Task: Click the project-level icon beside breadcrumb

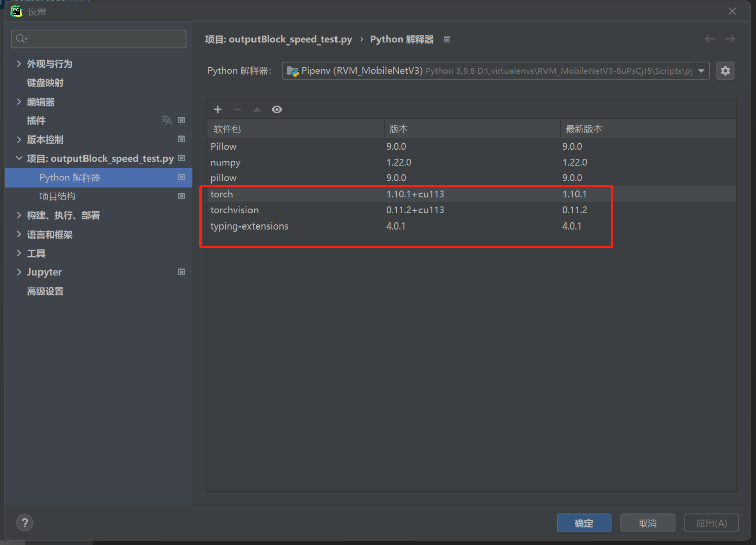Action: [447, 39]
